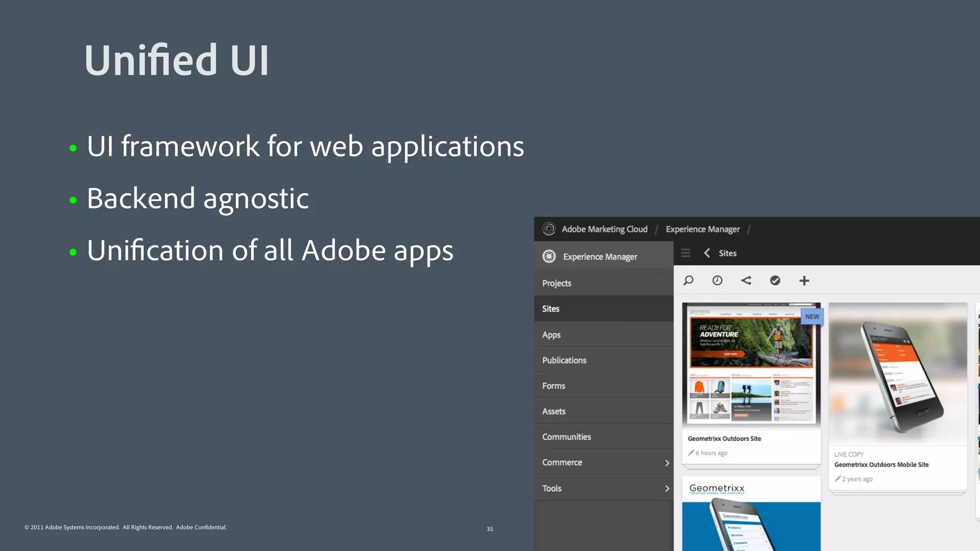Screen dimensions: 980x551
Task: Click the 'Backend agnostic' bullet
Action: [x=198, y=199]
